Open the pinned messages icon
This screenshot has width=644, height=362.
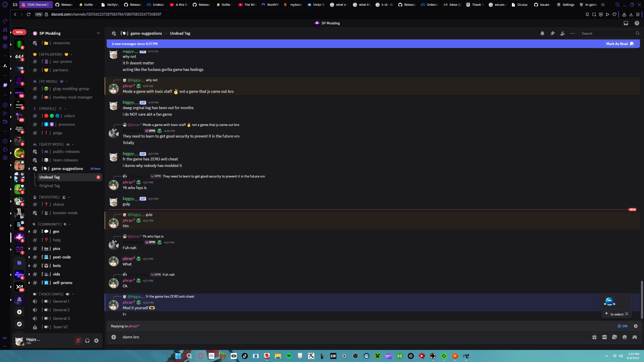[552, 33]
